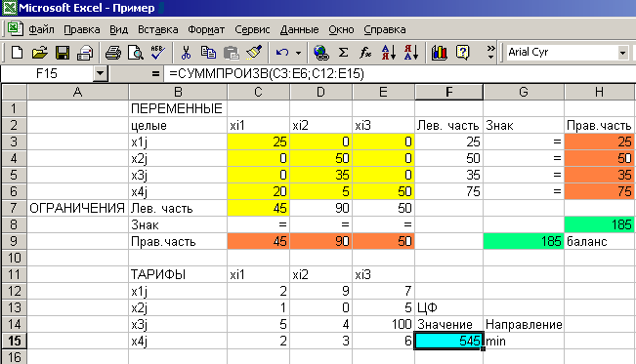Select yellow cell C3 containing 25
The width and height of the screenshot is (636, 364).
258,142
